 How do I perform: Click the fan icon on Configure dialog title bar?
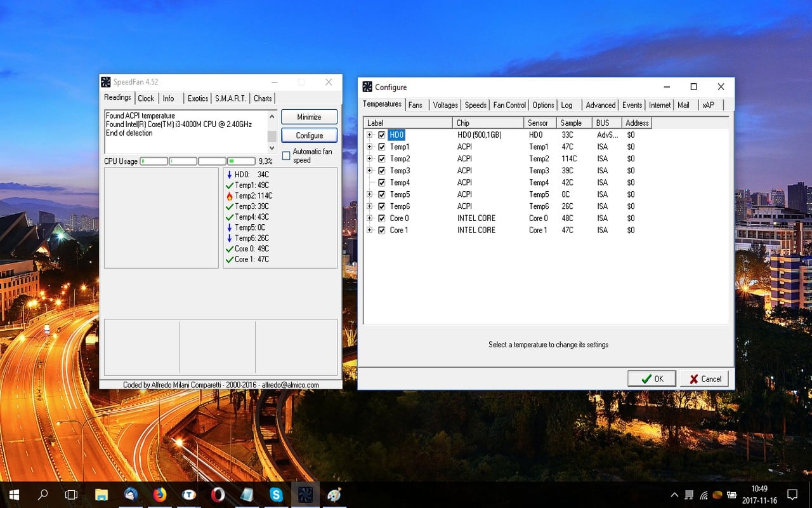pyautogui.click(x=366, y=86)
